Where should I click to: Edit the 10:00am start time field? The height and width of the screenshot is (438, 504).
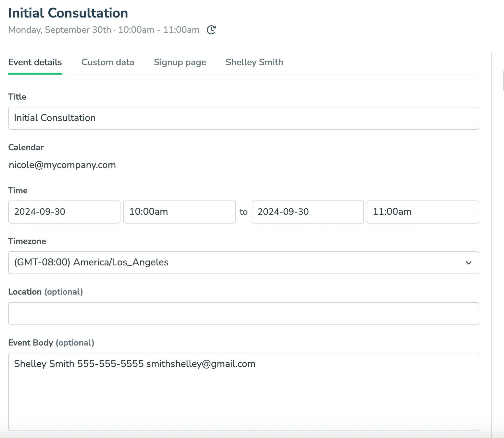(x=179, y=212)
